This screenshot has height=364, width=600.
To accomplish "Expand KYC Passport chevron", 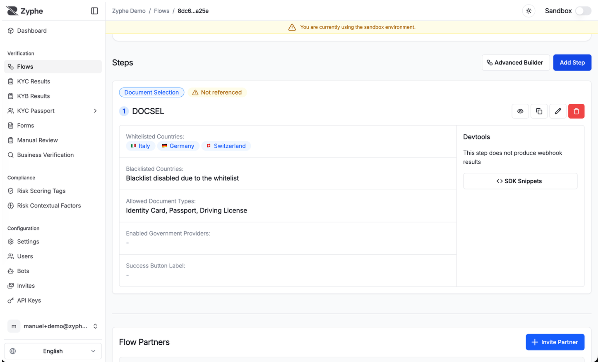I will click(x=95, y=111).
